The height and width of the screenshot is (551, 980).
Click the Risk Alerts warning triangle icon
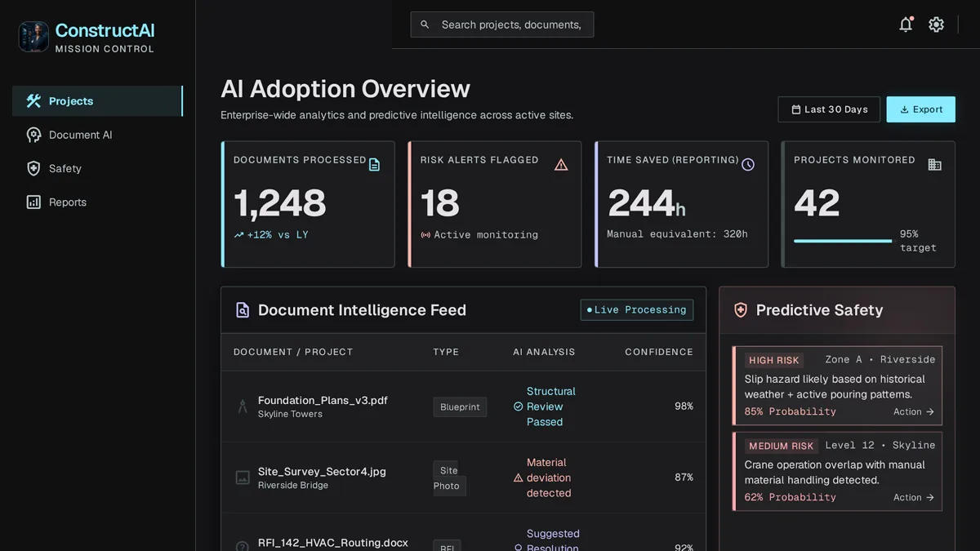pos(561,165)
